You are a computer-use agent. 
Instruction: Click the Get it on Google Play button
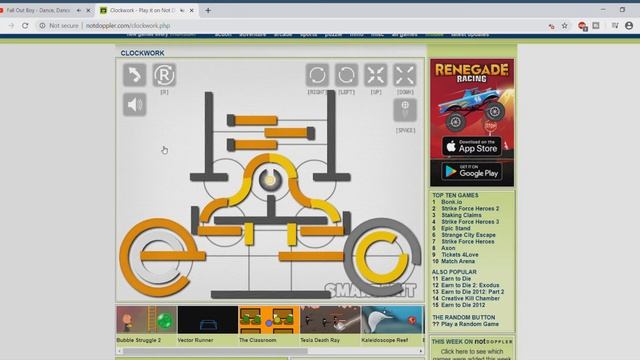coord(472,171)
